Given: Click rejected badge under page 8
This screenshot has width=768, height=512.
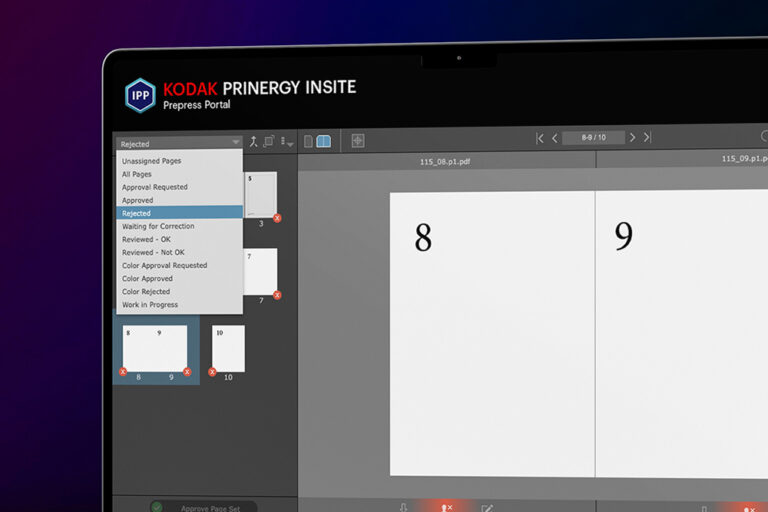Looking at the screenshot, I should point(123,372).
